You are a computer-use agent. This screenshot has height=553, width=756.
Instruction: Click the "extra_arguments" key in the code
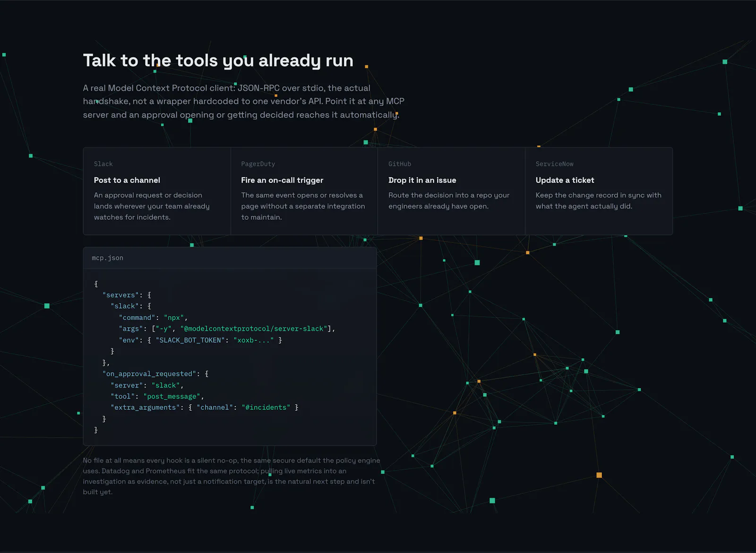[x=145, y=407]
